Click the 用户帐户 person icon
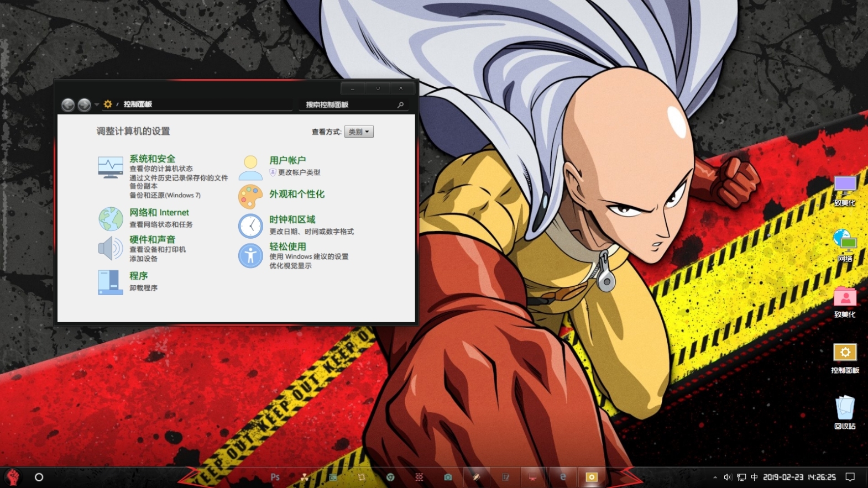 coord(250,168)
